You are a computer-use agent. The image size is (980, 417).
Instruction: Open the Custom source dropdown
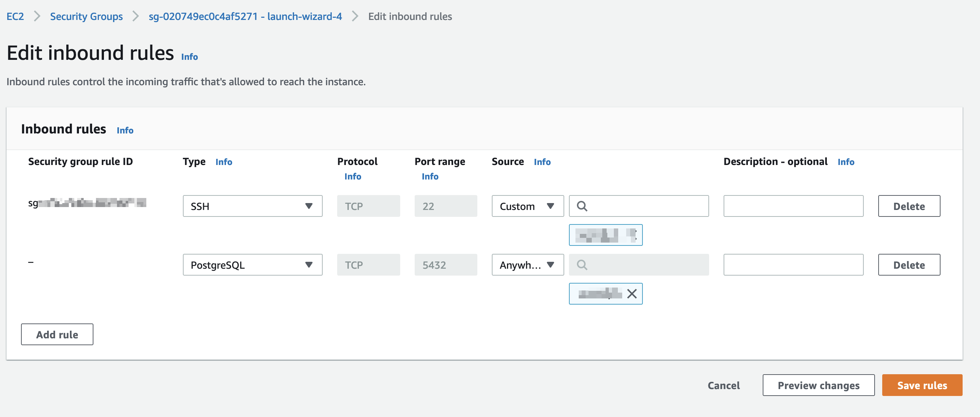[x=527, y=206]
